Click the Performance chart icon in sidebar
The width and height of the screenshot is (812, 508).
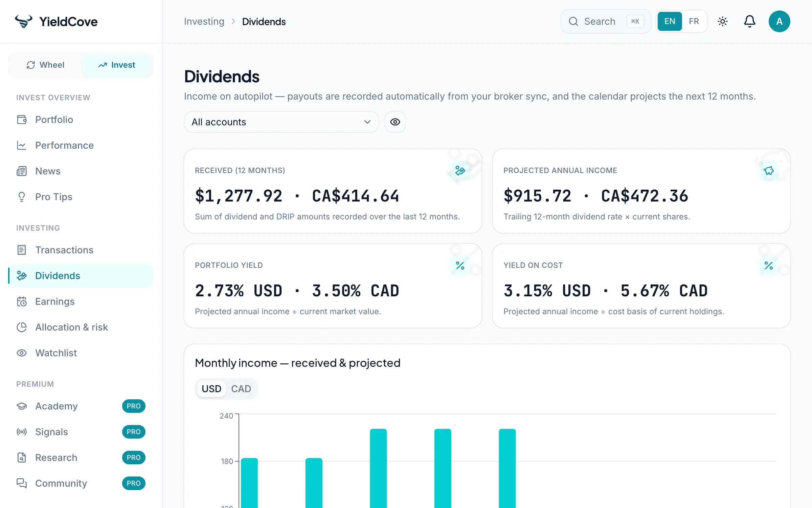click(x=22, y=145)
